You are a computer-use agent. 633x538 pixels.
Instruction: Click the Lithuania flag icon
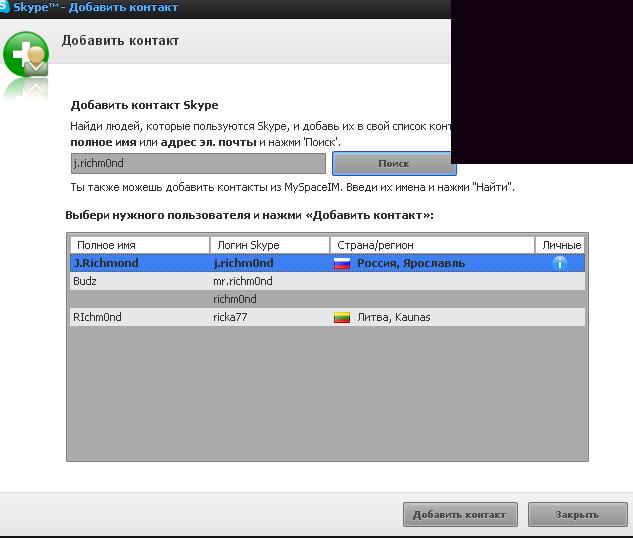click(x=342, y=318)
